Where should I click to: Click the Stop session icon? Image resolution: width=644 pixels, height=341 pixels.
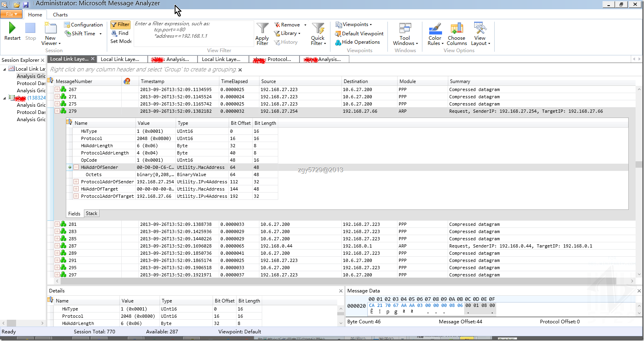click(x=31, y=28)
